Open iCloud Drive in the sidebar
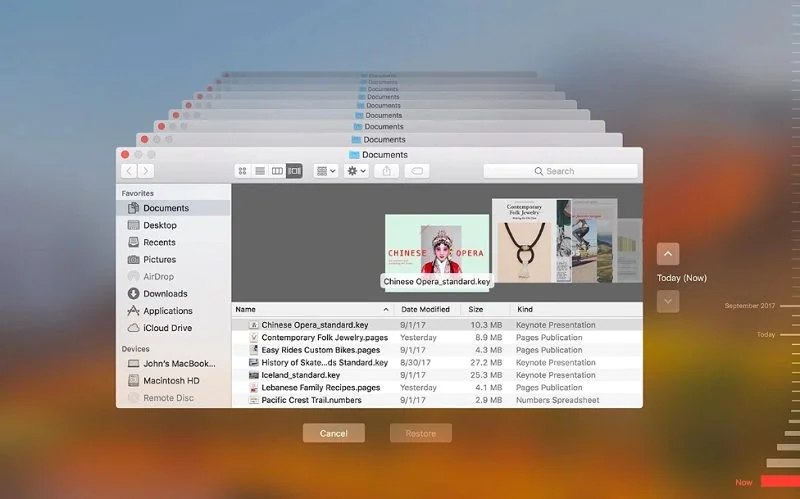Image resolution: width=800 pixels, height=499 pixels. (x=173, y=328)
